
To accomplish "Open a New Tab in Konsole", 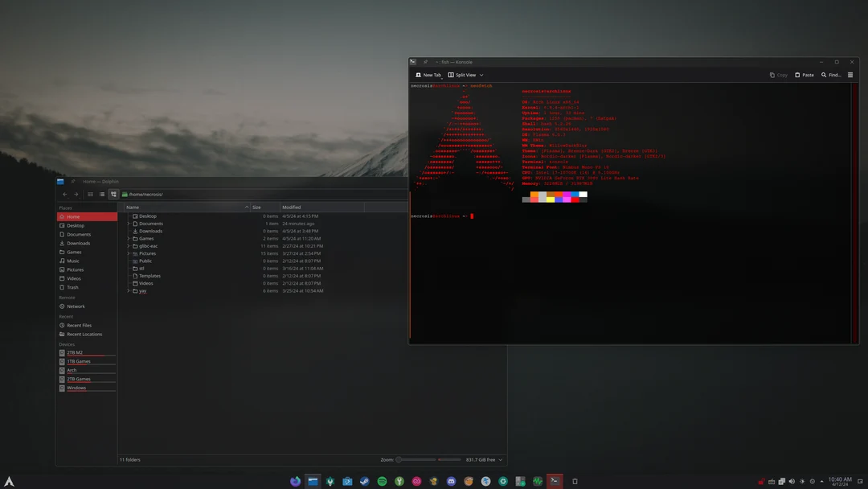I will [x=428, y=74].
